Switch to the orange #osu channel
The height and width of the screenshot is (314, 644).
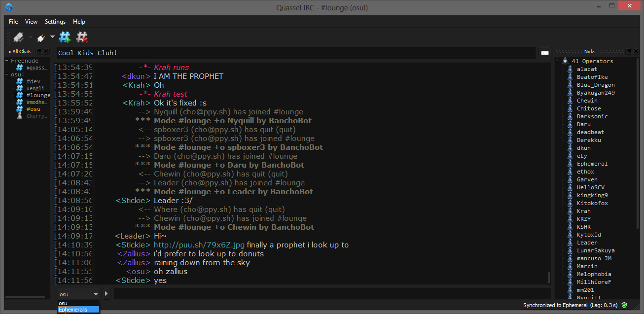[x=34, y=109]
